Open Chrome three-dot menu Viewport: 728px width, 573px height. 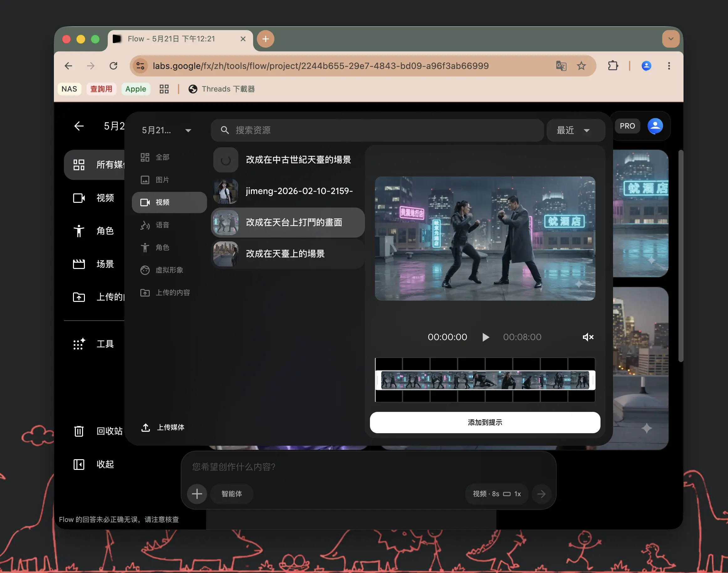tap(669, 66)
